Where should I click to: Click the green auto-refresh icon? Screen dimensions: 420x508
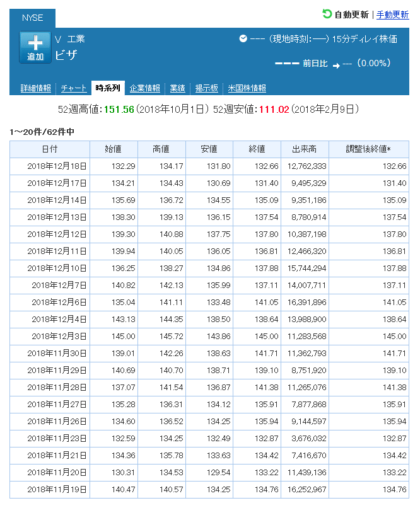pos(327,14)
